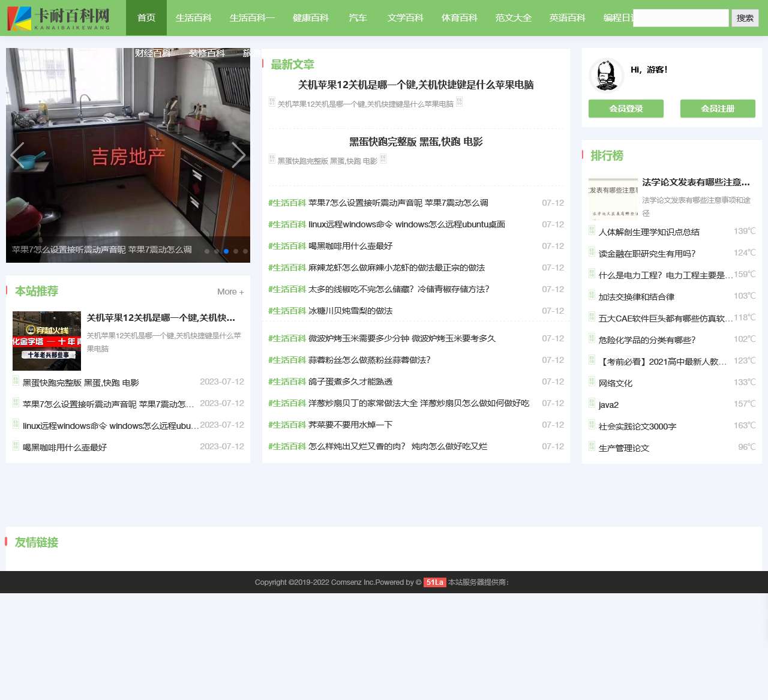Click the search input field in header
This screenshot has width=768, height=700.
coord(680,18)
